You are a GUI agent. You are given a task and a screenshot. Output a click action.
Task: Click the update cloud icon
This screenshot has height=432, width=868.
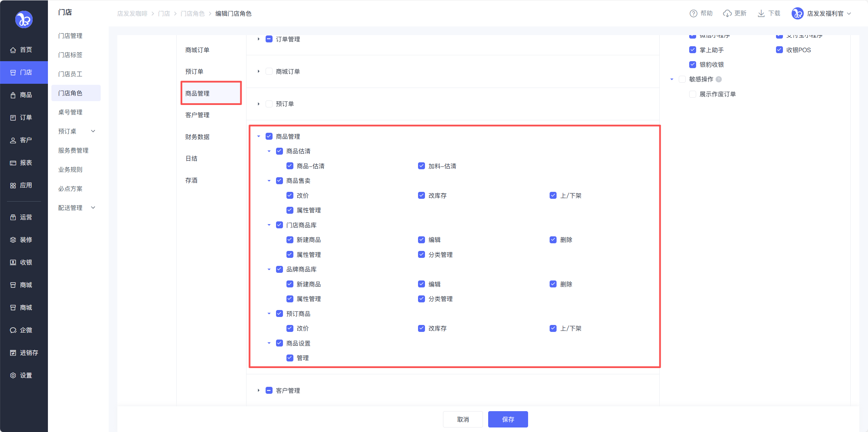coord(727,14)
